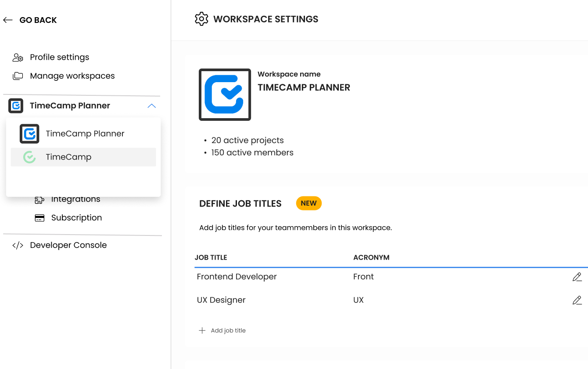Image resolution: width=588 pixels, height=369 pixels.
Task: Edit the UX Designer row with pencil icon
Action: pyautogui.click(x=577, y=300)
